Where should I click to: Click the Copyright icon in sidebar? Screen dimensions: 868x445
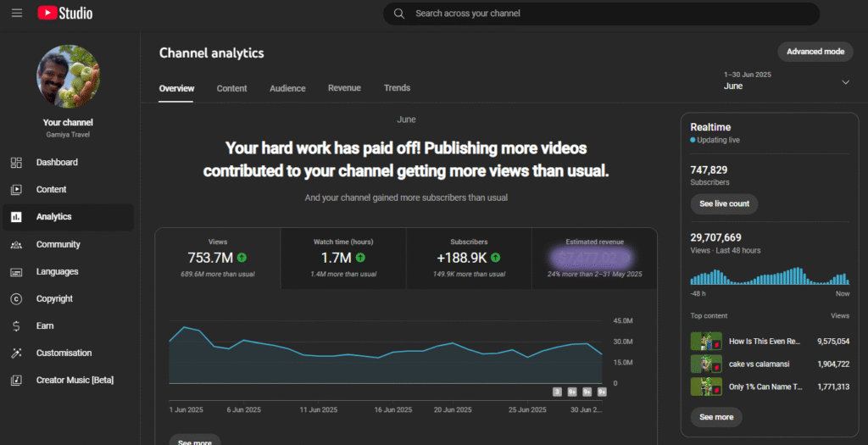(16, 299)
